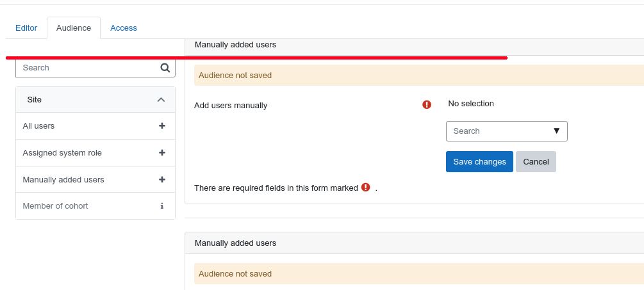The image size is (644, 290).
Task: Click plus icon beside Manually added users
Action: pyautogui.click(x=162, y=180)
